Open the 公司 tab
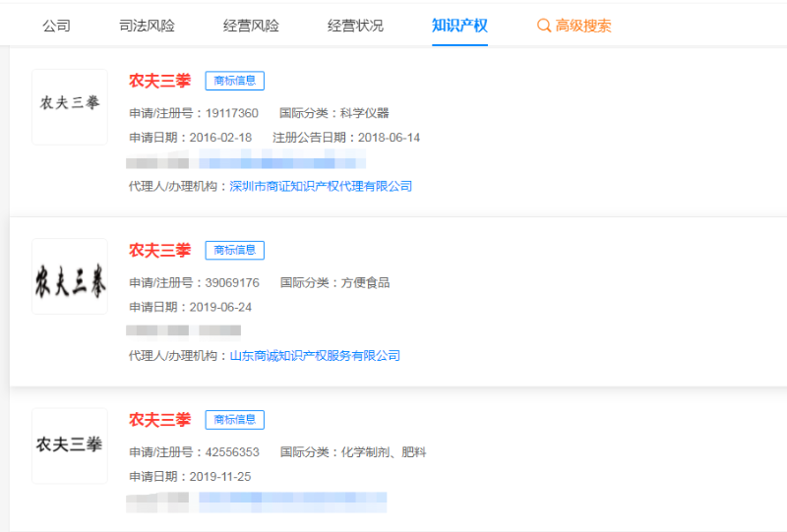This screenshot has width=787, height=532. pos(56,26)
